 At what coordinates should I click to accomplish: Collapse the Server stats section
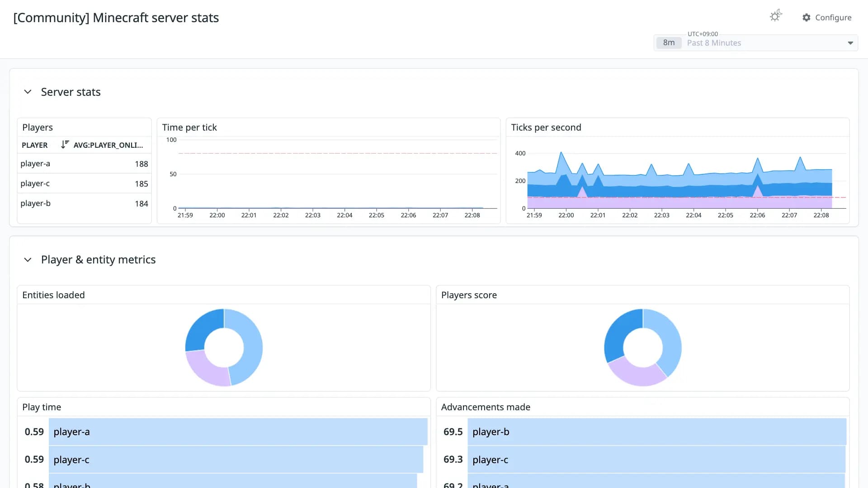(28, 92)
